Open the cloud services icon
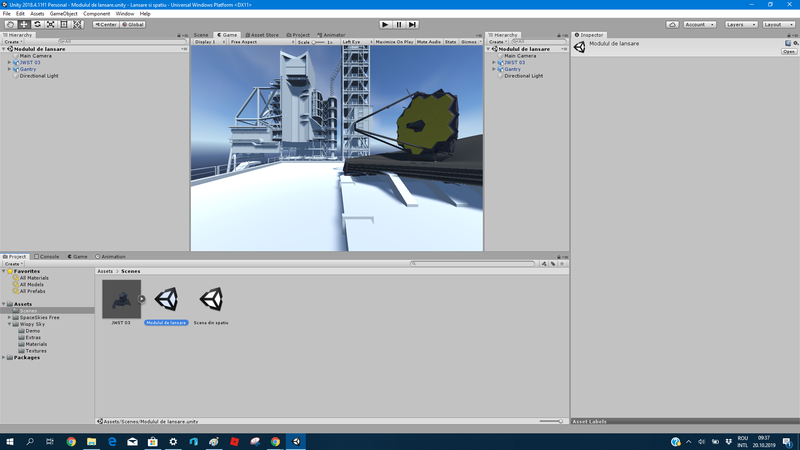 (672, 24)
